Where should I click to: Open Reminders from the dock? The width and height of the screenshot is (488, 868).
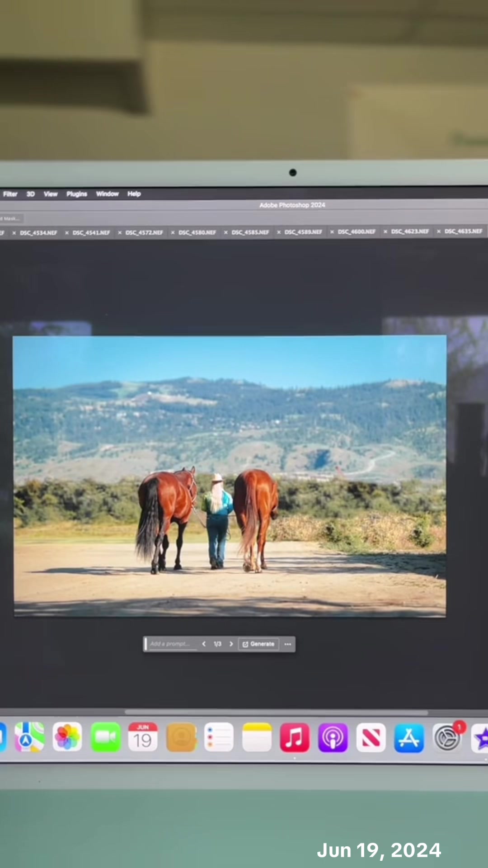(x=219, y=737)
